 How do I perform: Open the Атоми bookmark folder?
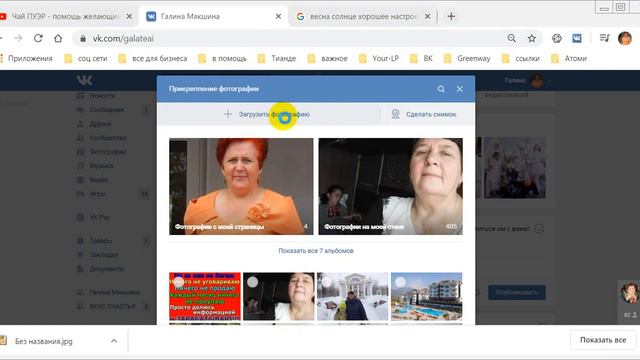(569, 58)
